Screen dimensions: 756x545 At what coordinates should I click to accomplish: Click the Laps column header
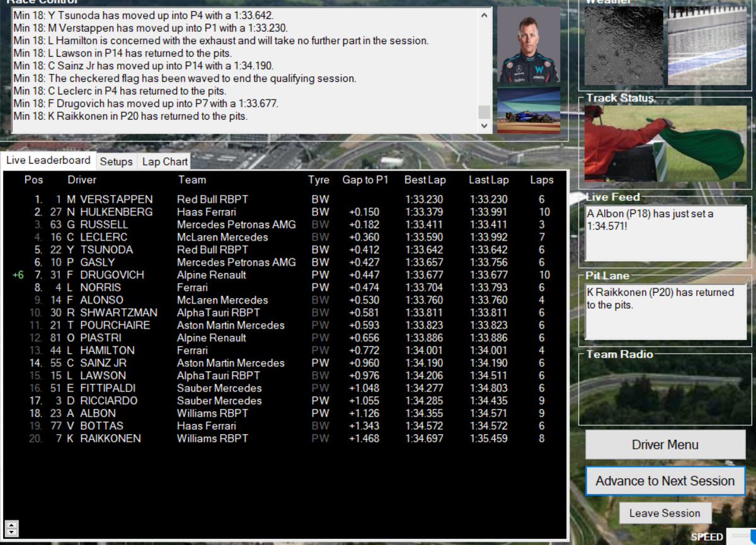tap(542, 180)
